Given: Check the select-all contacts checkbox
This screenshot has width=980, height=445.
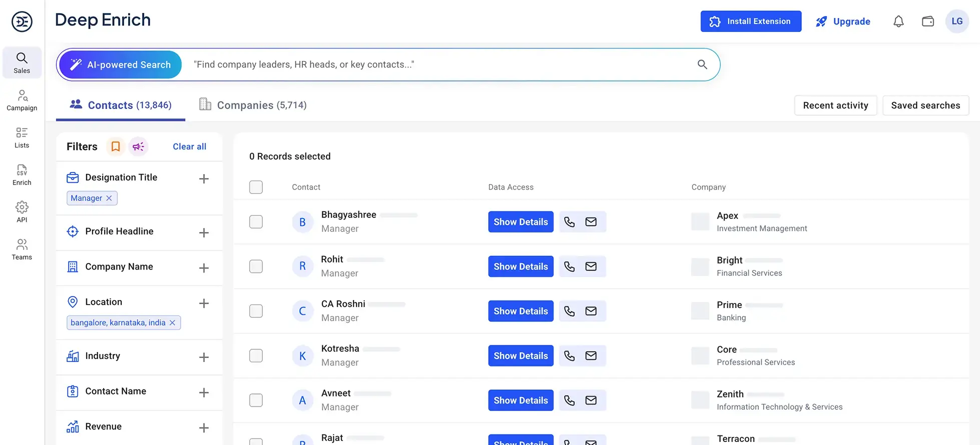Looking at the screenshot, I should point(256,187).
